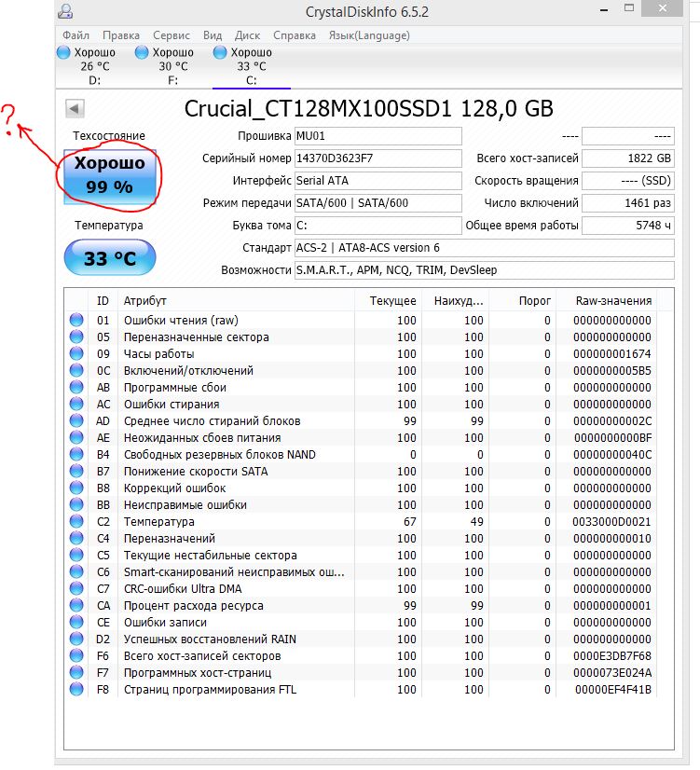
Task: Click the status orb for attribute F8
Action: [x=76, y=689]
